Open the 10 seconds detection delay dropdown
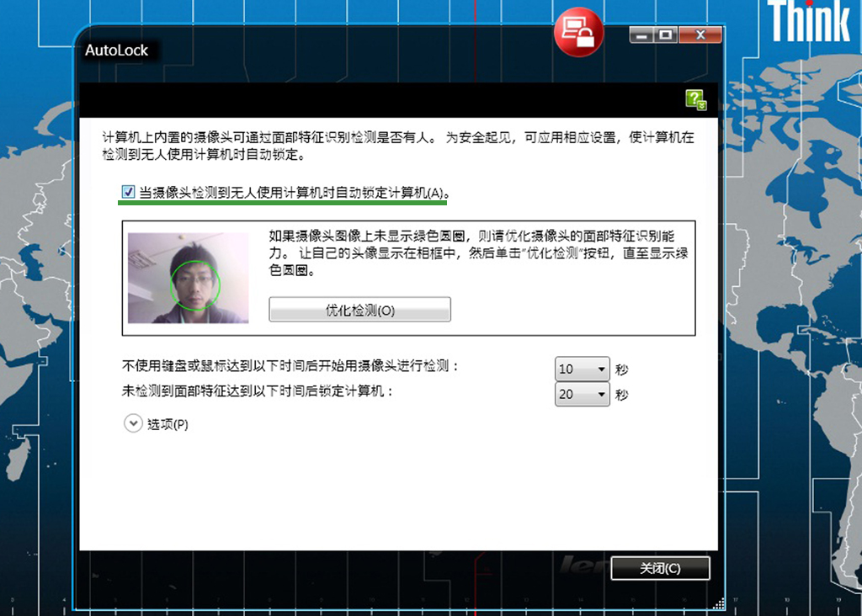The image size is (862, 616). (583, 369)
